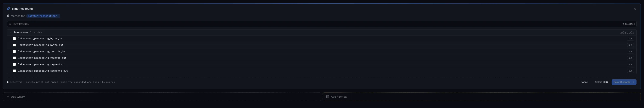Focus the Filter metrics input field
Screen dimensions: 644x108
(322, 24)
